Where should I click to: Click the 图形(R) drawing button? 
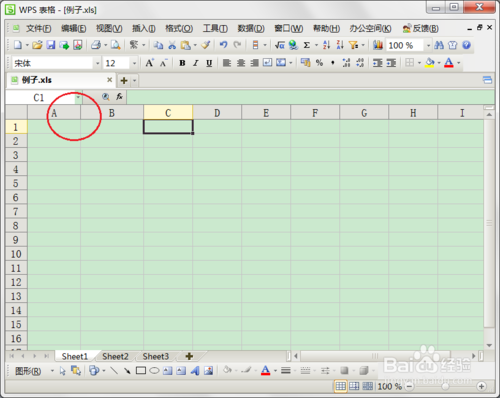pyautogui.click(x=28, y=371)
